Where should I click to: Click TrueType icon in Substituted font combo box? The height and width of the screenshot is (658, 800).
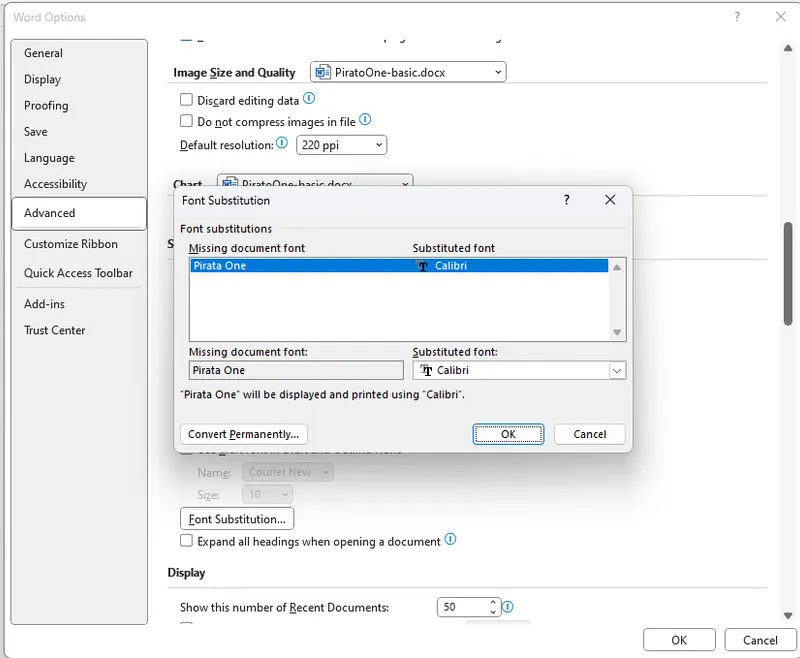tap(426, 370)
